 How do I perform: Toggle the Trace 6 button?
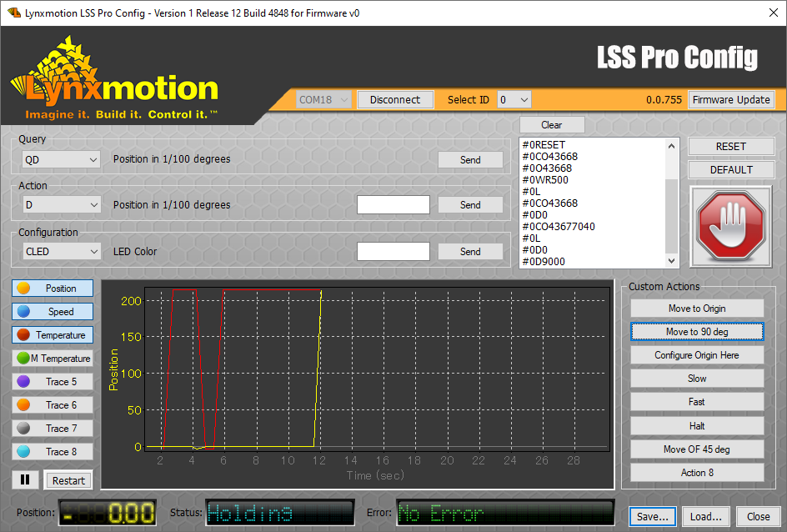pyautogui.click(x=53, y=405)
